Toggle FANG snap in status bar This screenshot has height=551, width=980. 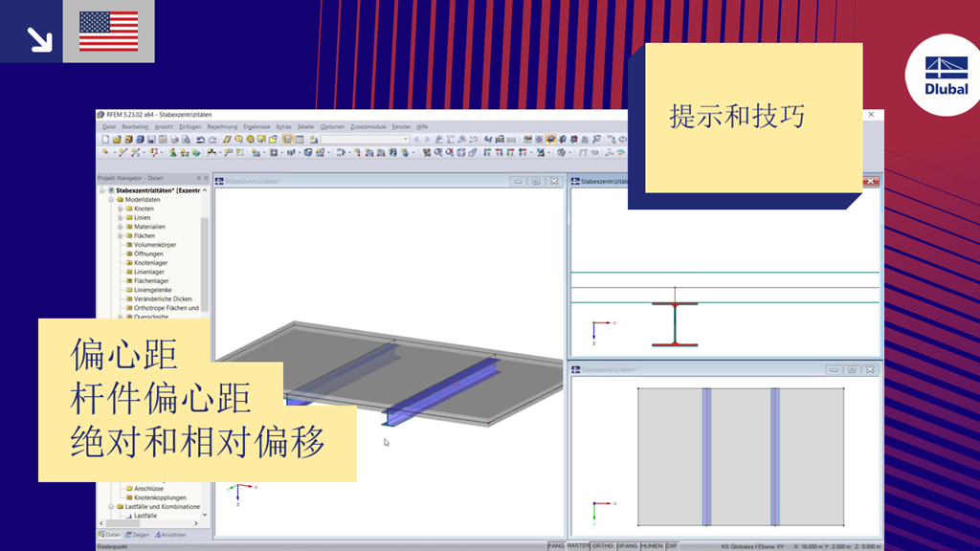click(556, 546)
